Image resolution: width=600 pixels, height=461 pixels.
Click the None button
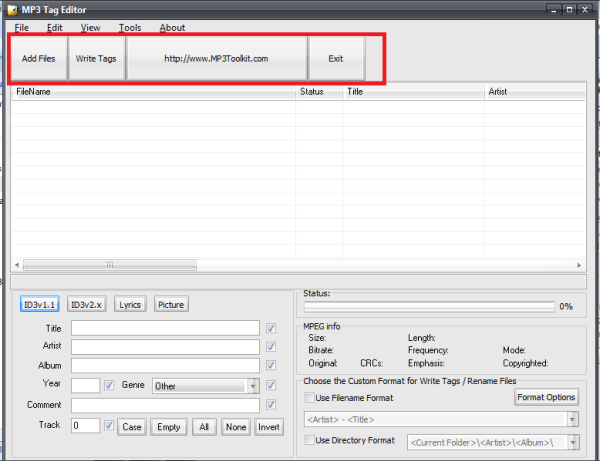click(x=236, y=427)
